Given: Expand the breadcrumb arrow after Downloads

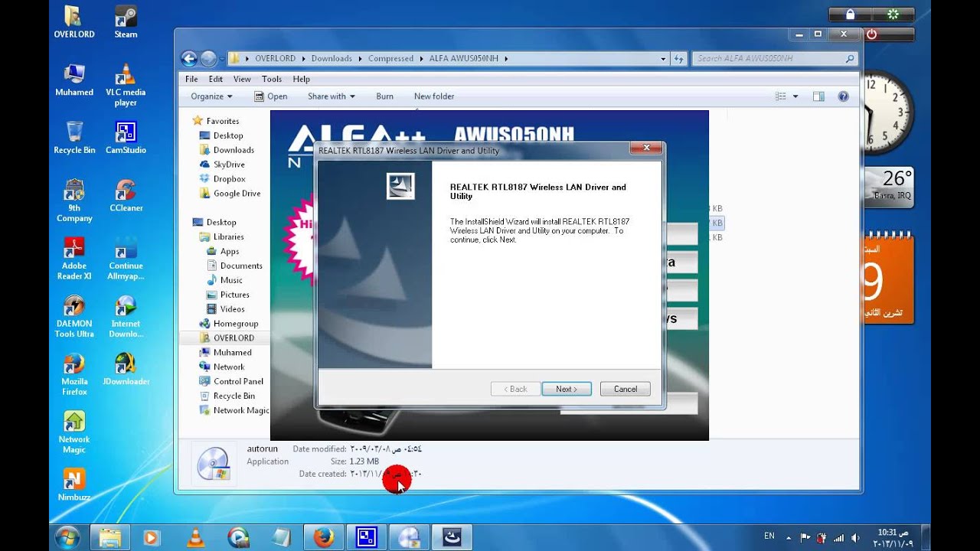Looking at the screenshot, I should [x=359, y=58].
